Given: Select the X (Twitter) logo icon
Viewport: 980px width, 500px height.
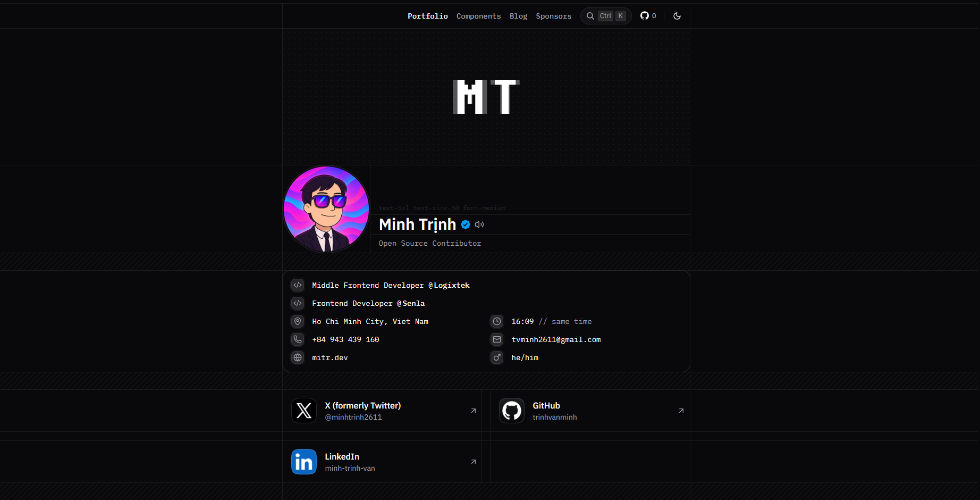Looking at the screenshot, I should click(303, 410).
